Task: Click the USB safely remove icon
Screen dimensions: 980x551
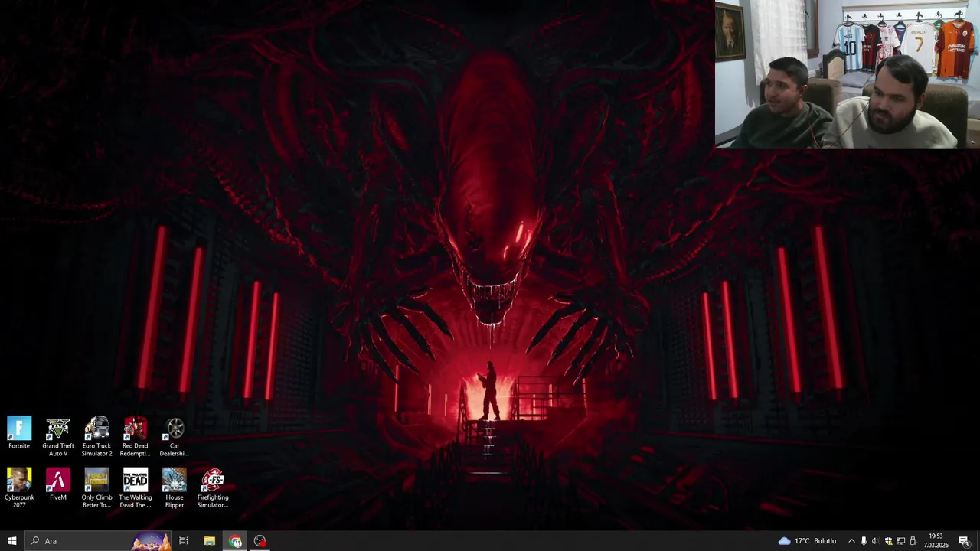Action: 913,541
